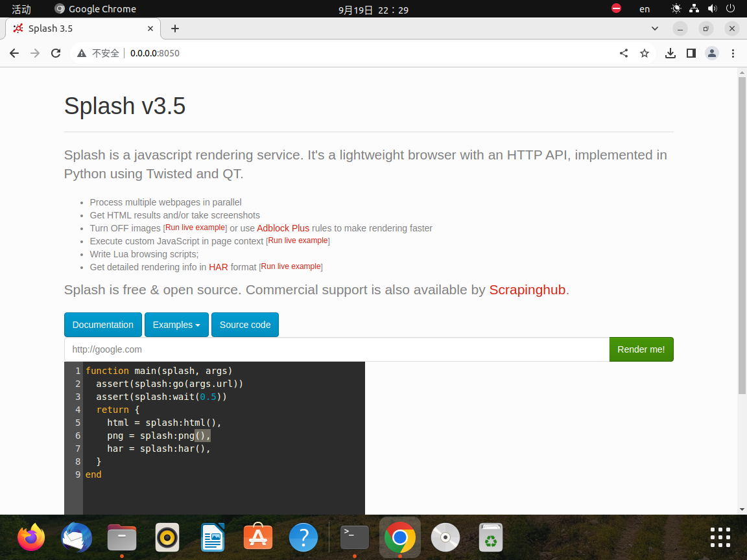Open Chrome downloads icon

(670, 53)
